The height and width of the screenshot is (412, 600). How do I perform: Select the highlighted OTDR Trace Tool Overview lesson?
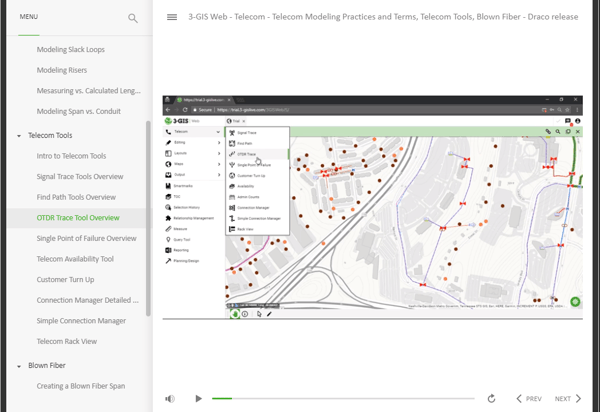click(78, 218)
